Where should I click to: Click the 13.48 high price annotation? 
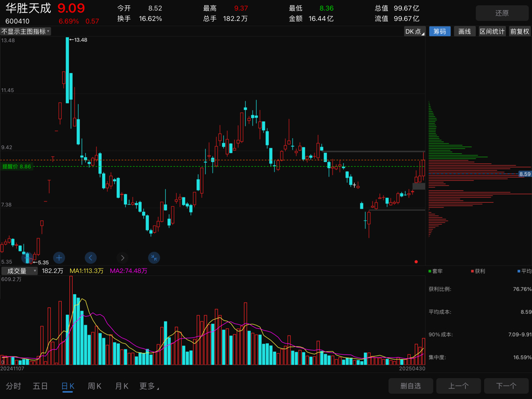78,39
